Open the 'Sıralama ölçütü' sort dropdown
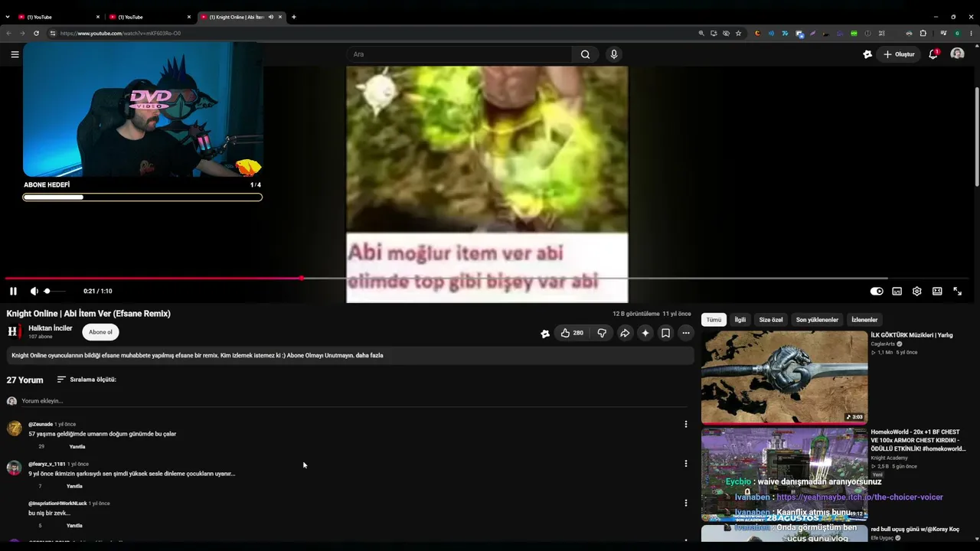 (x=87, y=380)
